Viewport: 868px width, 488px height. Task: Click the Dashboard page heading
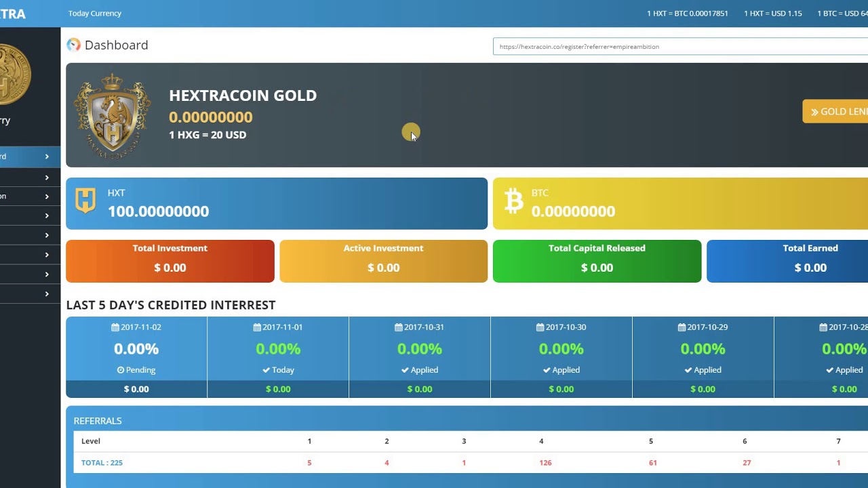(x=116, y=45)
